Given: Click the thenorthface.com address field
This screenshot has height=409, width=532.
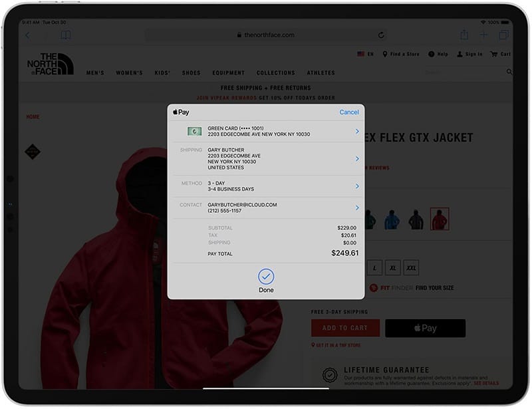Looking at the screenshot, I should coord(266,35).
